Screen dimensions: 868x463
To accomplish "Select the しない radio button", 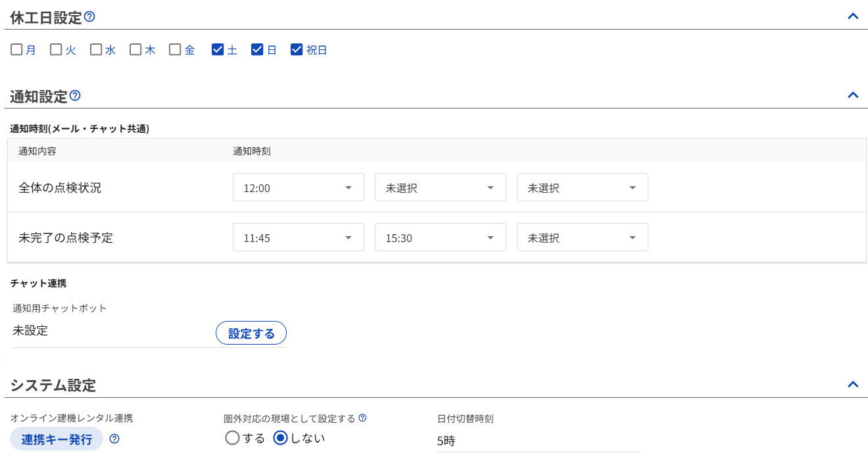I will click(281, 438).
